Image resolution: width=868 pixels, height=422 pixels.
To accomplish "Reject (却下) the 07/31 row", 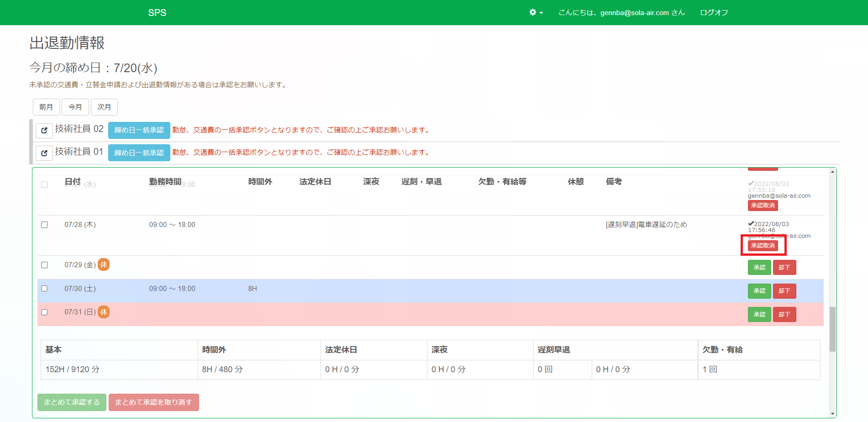I will (784, 315).
